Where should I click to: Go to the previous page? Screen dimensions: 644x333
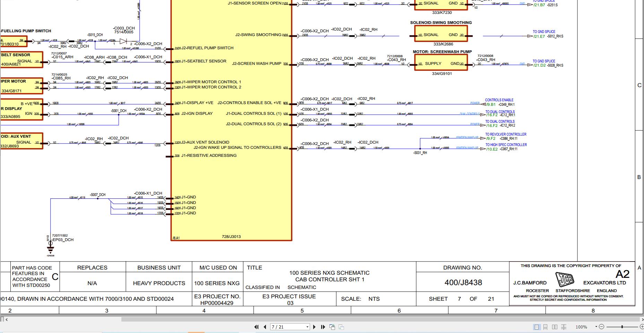click(265, 327)
